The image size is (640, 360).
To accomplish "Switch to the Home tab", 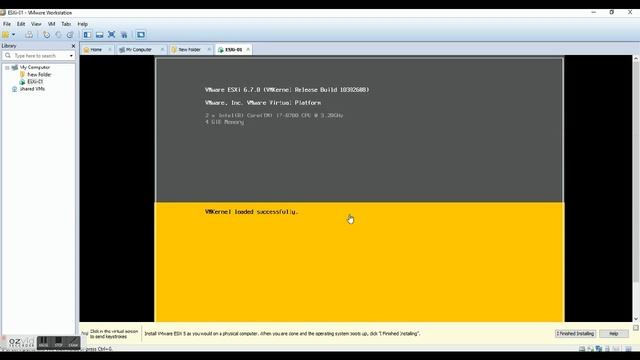I will (x=96, y=49).
